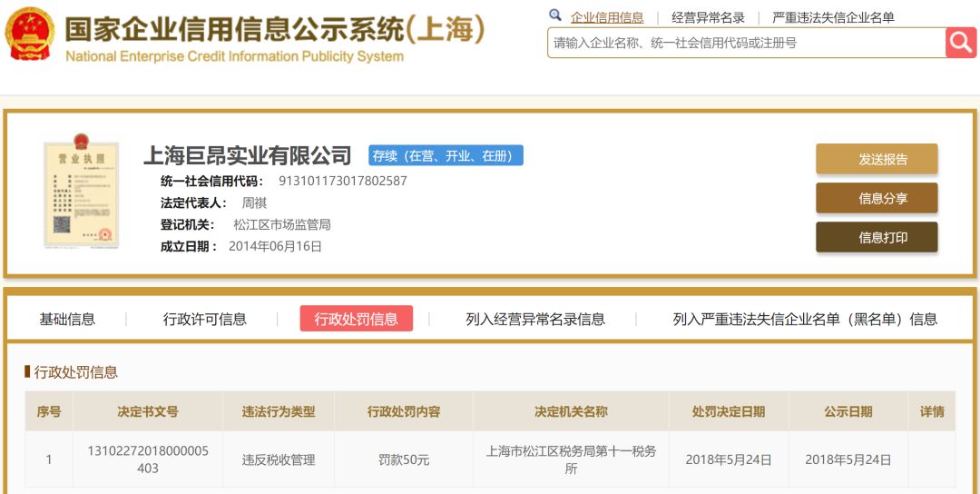Viewport: 980px width, 494px height.
Task: Click the 违反税收管理 cell
Action: tap(279, 460)
